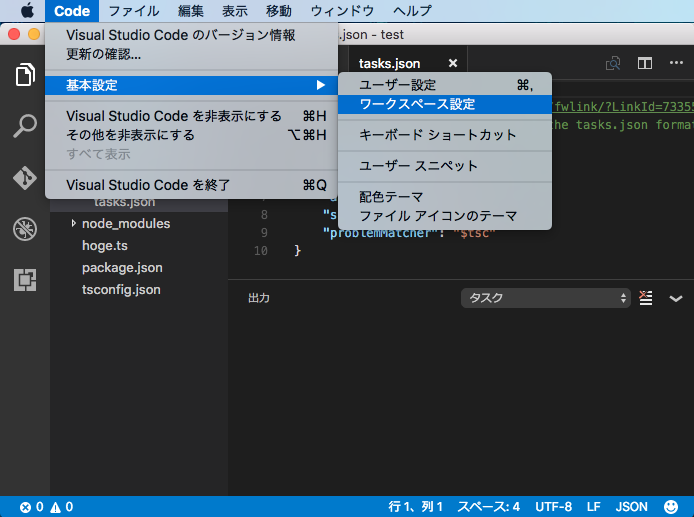Clear the output panel log
Viewport: 694px width, 517px height.
pos(646,298)
